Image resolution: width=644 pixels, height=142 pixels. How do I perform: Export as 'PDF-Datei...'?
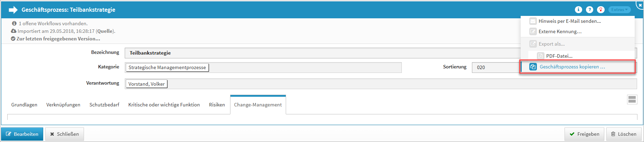tap(559, 56)
